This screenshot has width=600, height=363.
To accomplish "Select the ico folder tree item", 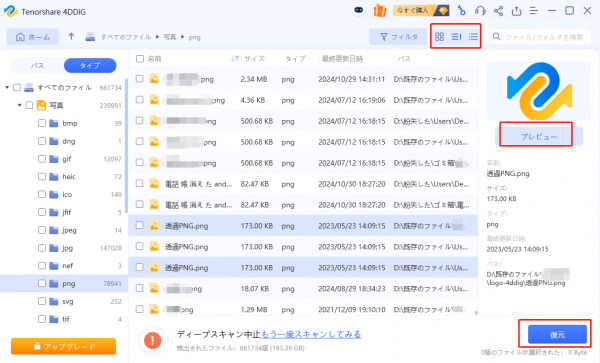I will click(x=64, y=194).
